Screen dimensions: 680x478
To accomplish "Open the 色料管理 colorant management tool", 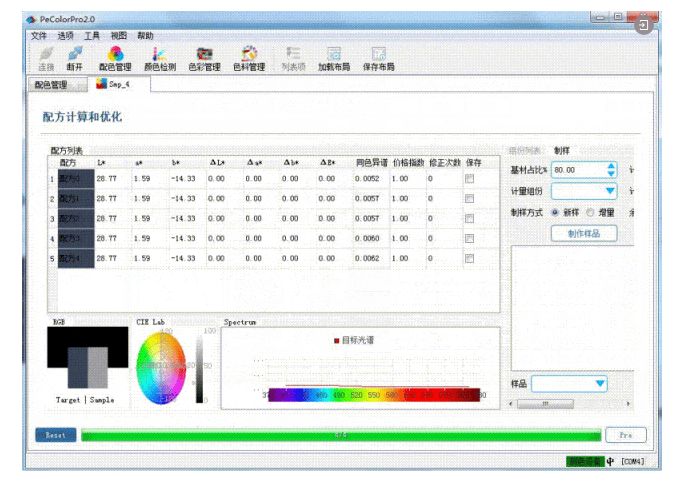I will tap(249, 58).
